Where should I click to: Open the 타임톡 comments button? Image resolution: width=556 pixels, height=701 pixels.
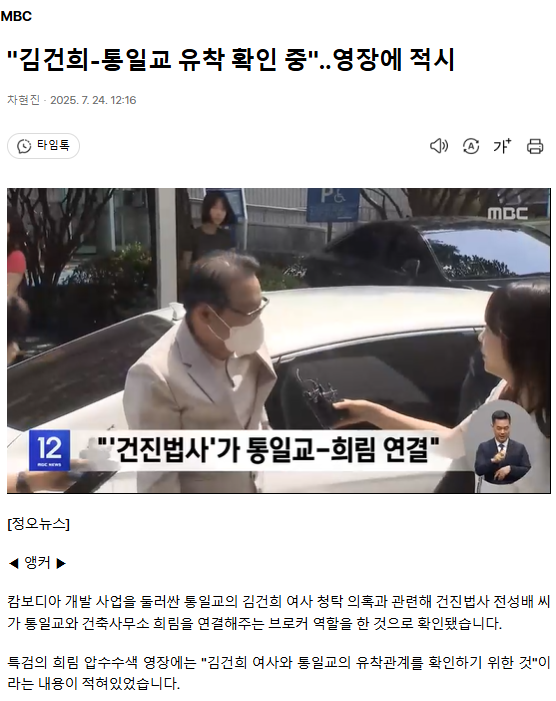43,146
